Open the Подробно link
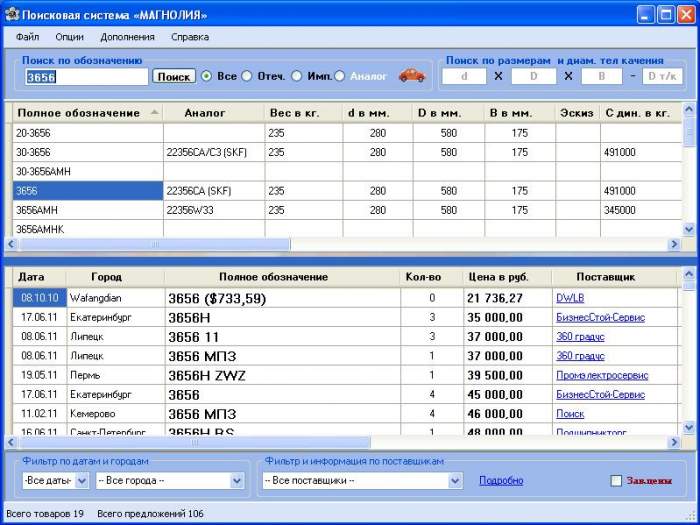The image size is (700, 525). (501, 481)
